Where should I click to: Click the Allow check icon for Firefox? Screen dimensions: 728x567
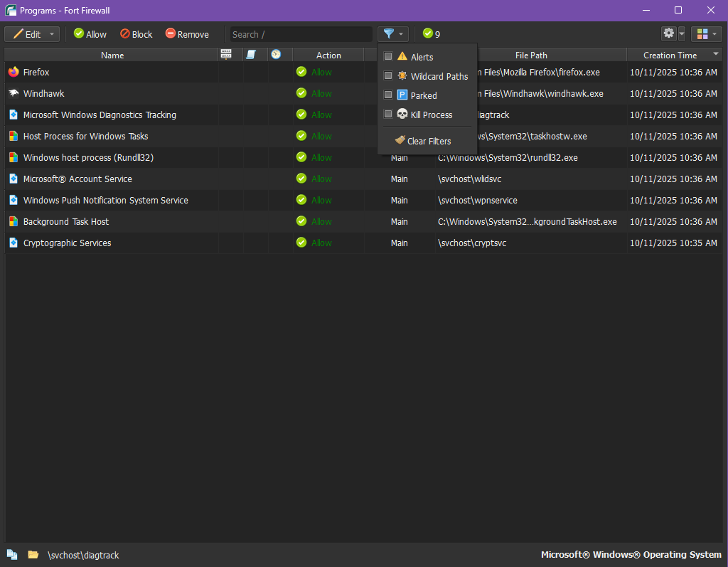[x=301, y=72]
